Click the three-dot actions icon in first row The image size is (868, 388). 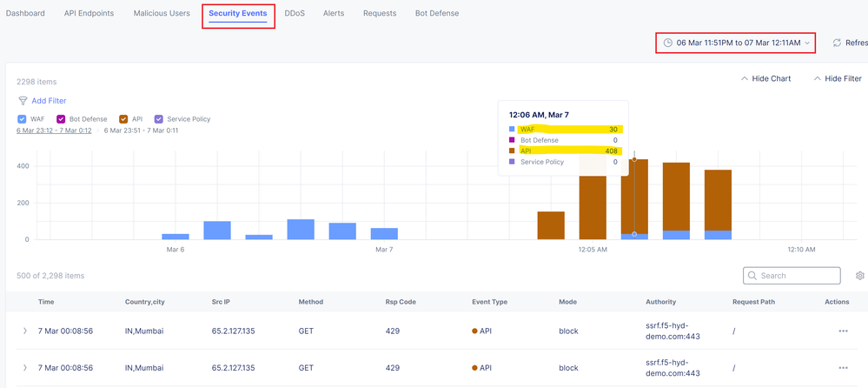(x=842, y=331)
